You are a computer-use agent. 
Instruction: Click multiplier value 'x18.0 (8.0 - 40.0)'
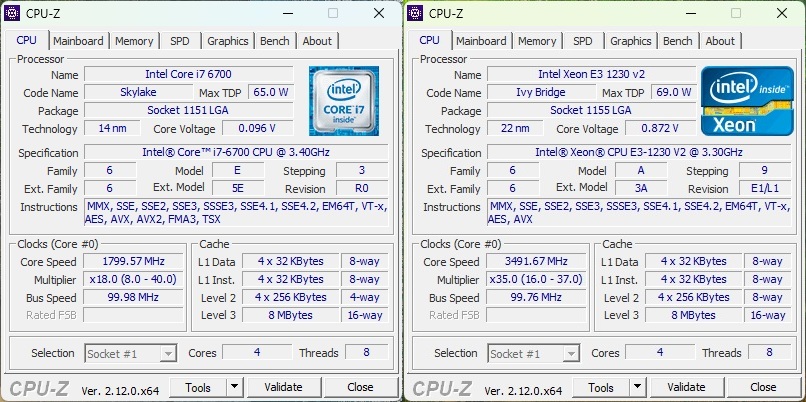tap(134, 279)
